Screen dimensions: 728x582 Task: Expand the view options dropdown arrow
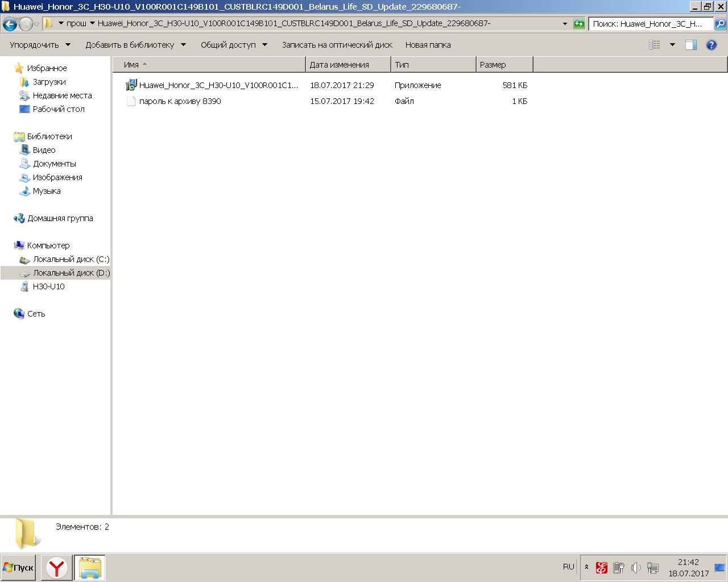click(x=672, y=45)
